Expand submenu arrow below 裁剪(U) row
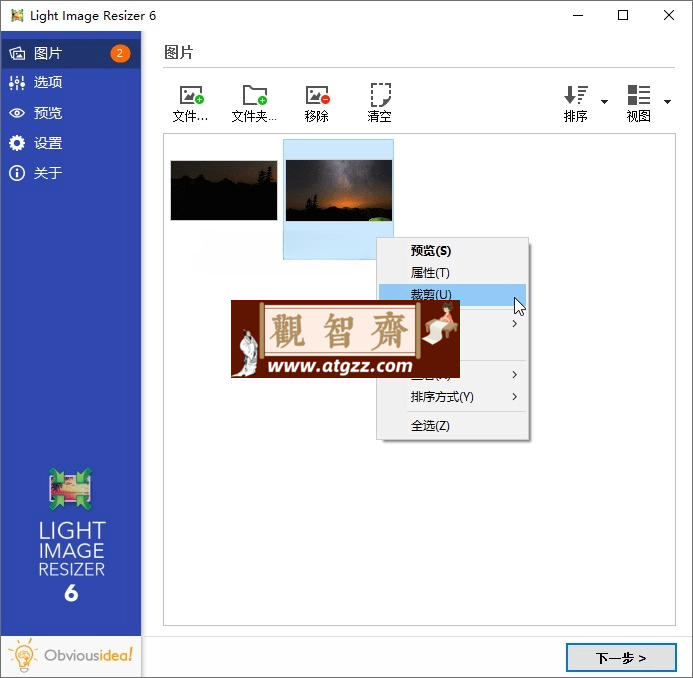 (514, 324)
